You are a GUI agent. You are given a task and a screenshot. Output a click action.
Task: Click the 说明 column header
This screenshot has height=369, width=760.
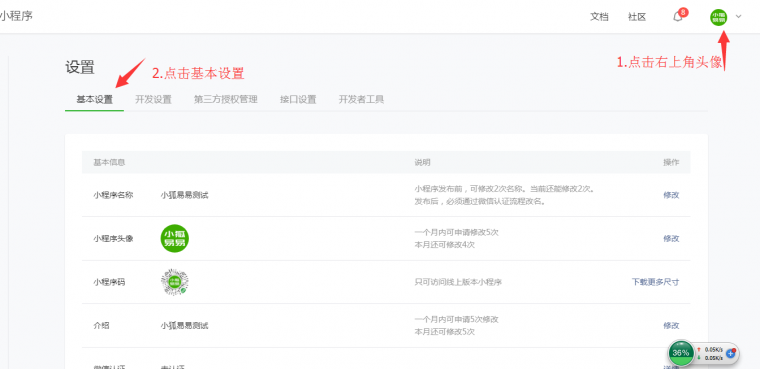(x=422, y=162)
